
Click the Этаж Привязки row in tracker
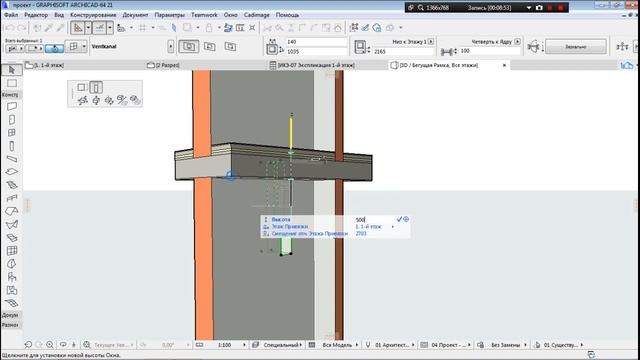336,227
